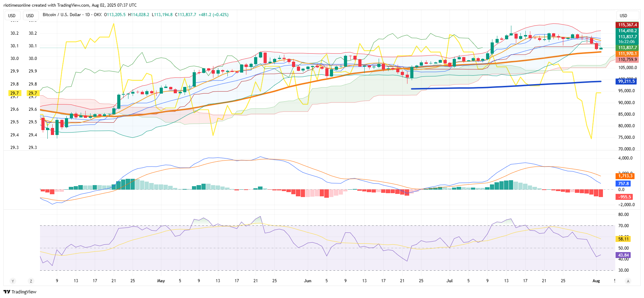Click the 85,000.0 axis value
This screenshot has height=298, width=644.
627,114
